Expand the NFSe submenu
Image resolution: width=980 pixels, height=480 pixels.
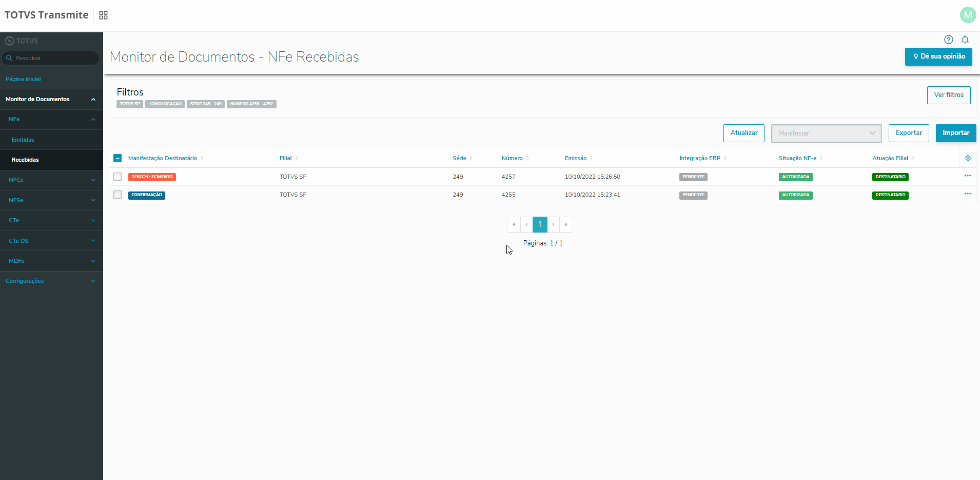pos(51,200)
